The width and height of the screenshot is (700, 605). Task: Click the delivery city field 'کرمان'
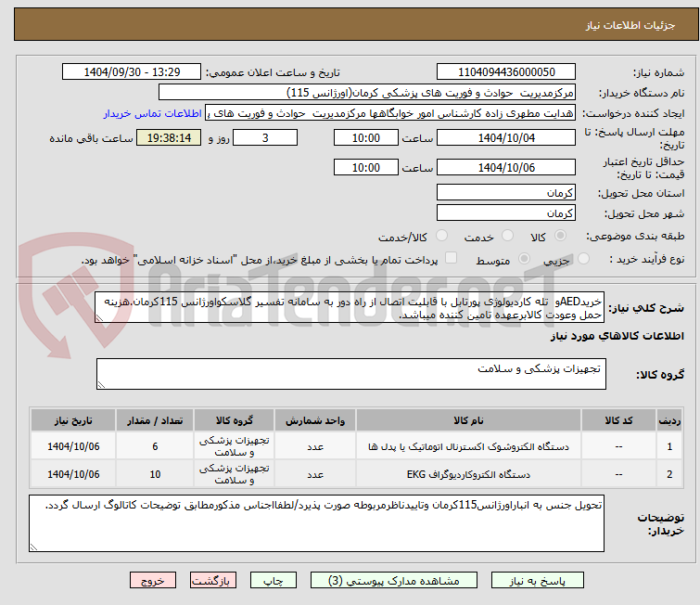[x=506, y=212]
